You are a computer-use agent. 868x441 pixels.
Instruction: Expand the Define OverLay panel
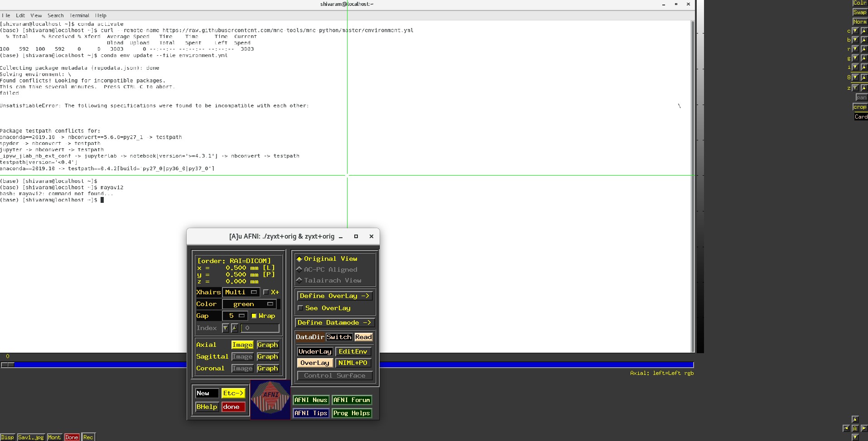coord(335,296)
